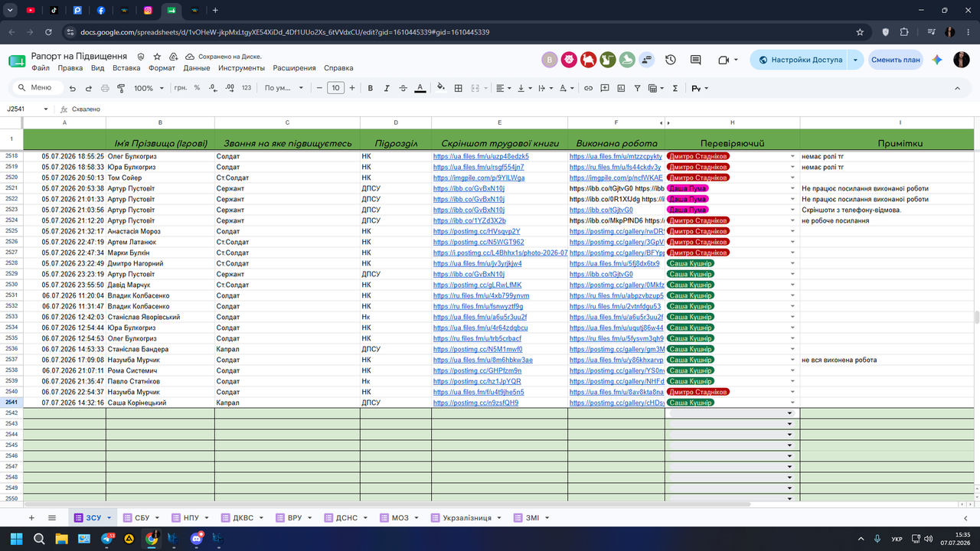Open the imgpile.com link in row 2520

(x=479, y=178)
